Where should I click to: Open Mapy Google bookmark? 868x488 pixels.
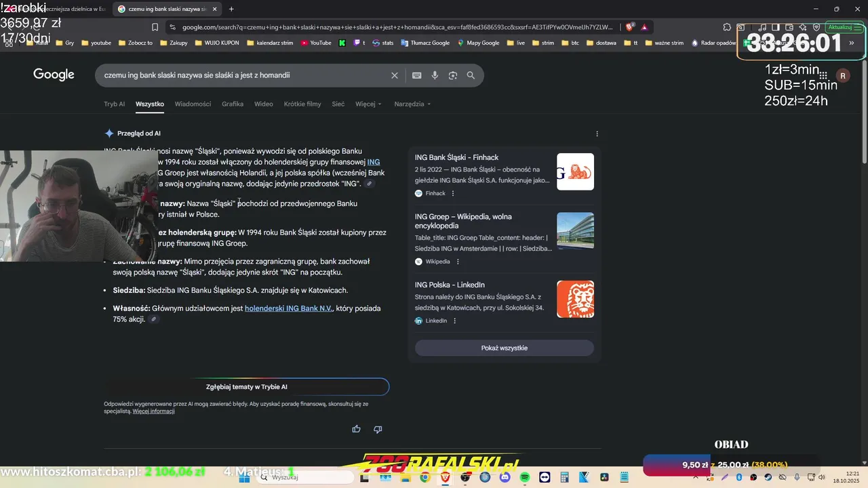[479, 43]
